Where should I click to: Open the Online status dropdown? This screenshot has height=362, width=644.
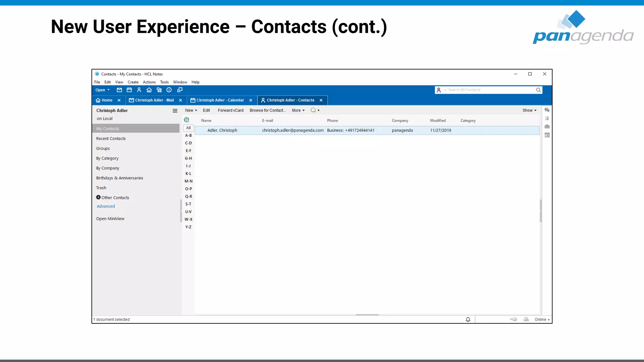(x=542, y=320)
